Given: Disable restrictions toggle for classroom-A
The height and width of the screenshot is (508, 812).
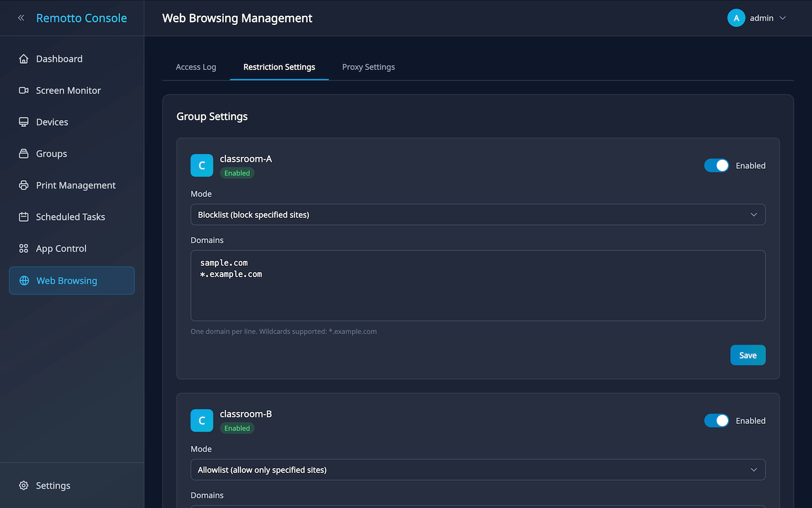Looking at the screenshot, I should point(716,165).
